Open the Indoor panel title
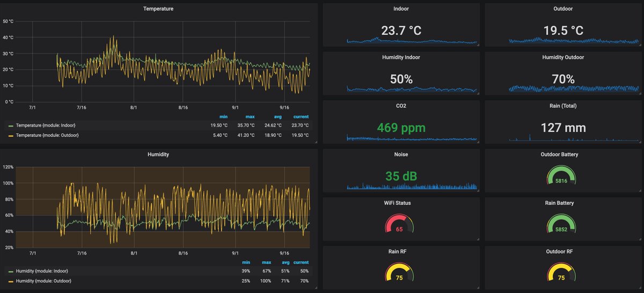Screen dimensions: 644x293 401,9
